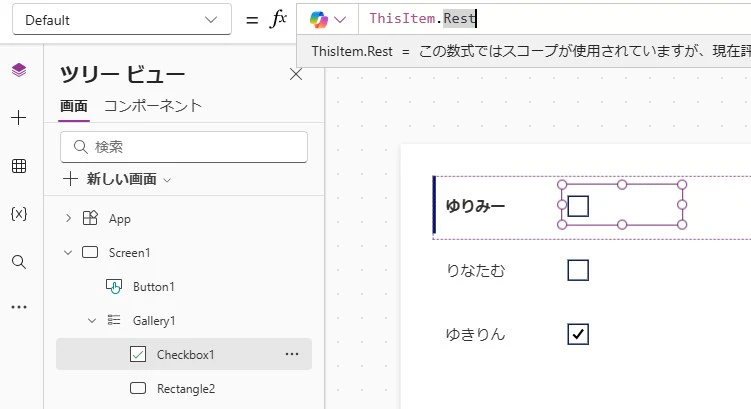Click the ツリー ビュー panel title

122,75
